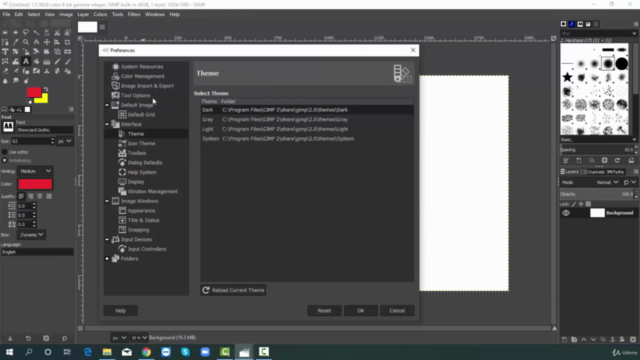Viewport: 640px width, 360px height.
Task: Collapse the Input Devices tree node
Action: (x=107, y=239)
